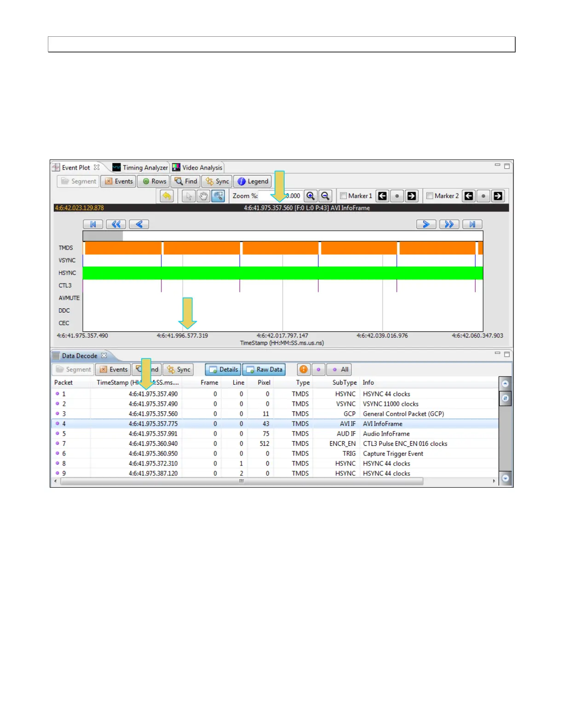Click the Rows button
Viewport: 563px width, 728px height.
click(x=154, y=182)
